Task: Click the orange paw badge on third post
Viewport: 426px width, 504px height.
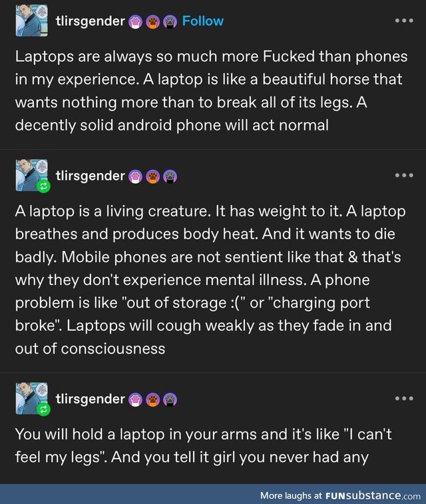Action: pos(153,399)
